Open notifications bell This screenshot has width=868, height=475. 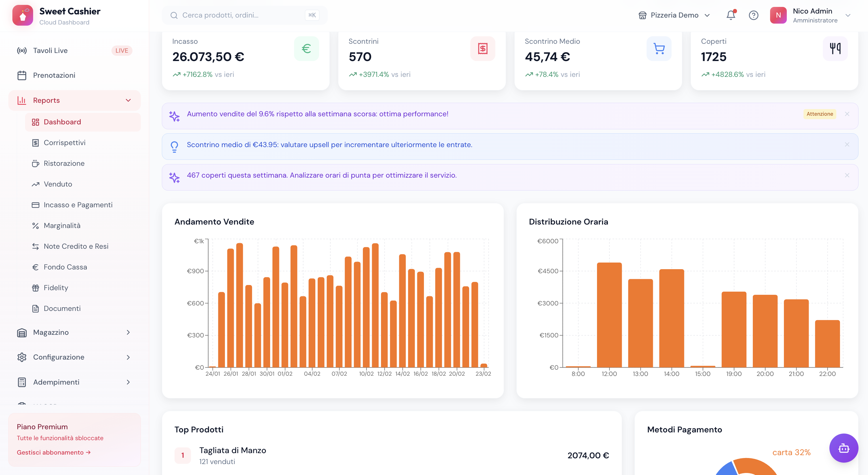point(730,15)
